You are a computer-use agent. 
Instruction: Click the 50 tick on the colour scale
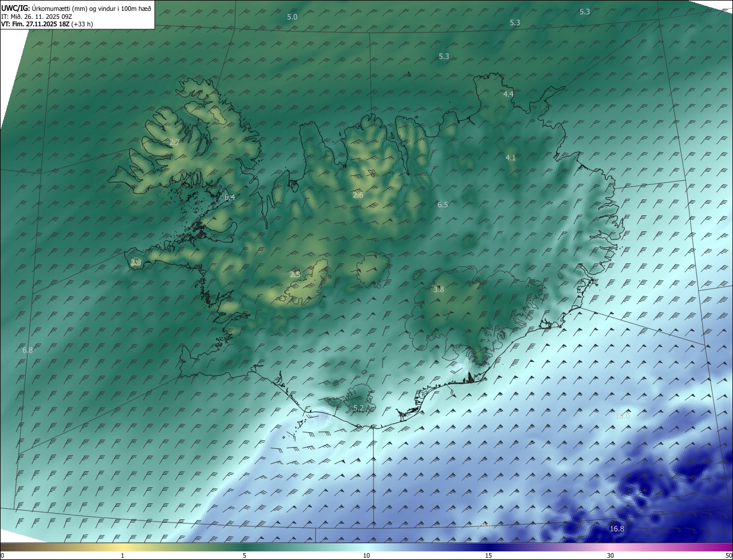click(x=728, y=555)
